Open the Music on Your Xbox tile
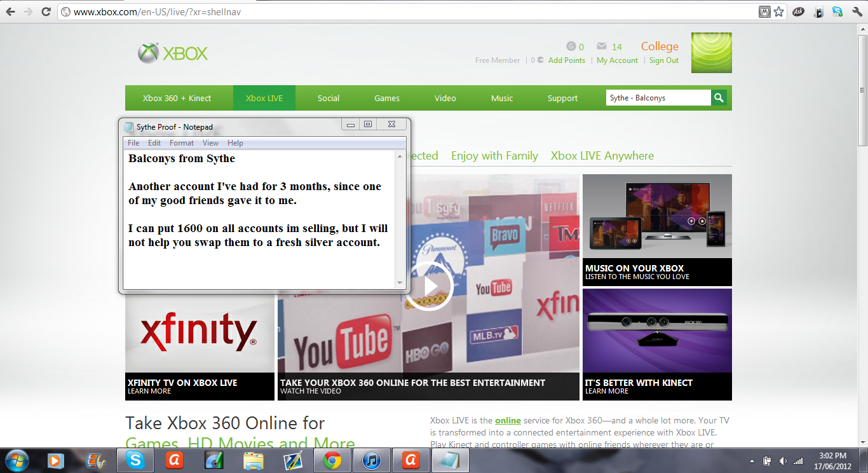Screen dimensions: 868x473 [x=657, y=230]
